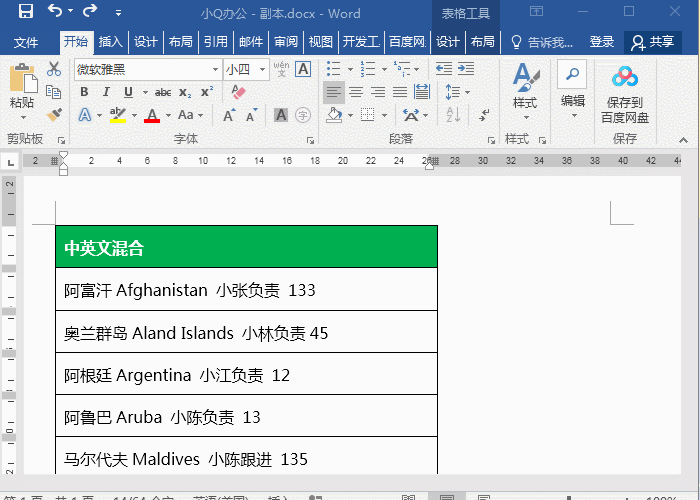Redo the last action
This screenshot has width=700, height=500.
pos(90,10)
